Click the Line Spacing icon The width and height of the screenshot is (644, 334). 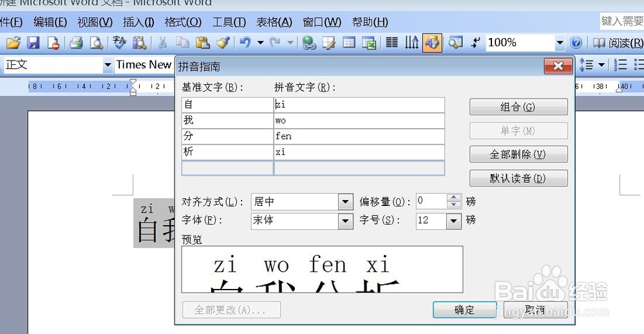pyautogui.click(x=587, y=65)
